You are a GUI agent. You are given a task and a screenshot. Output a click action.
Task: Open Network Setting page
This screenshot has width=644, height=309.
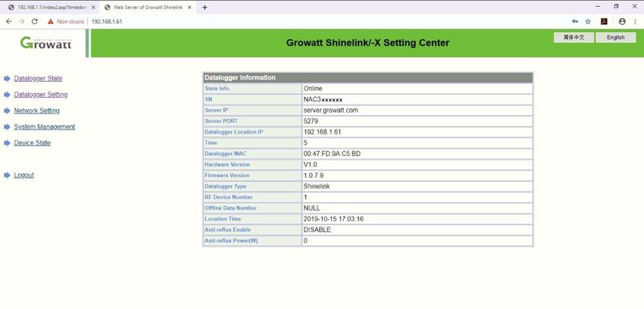36,111
